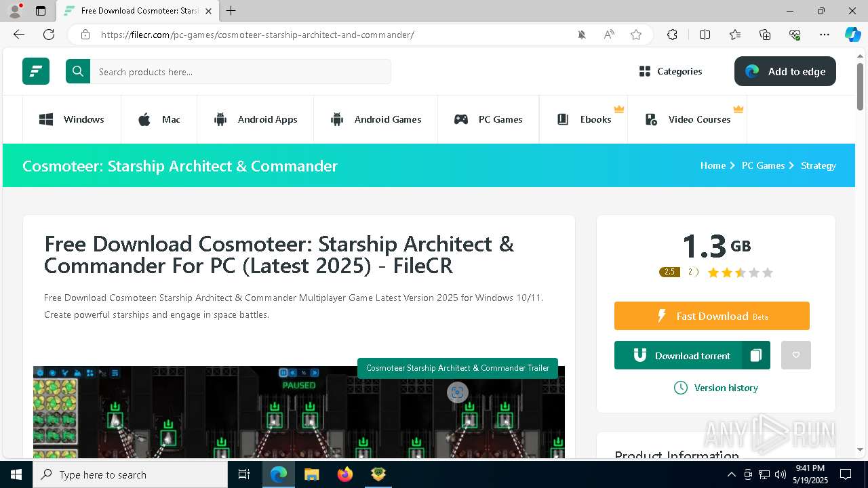Image resolution: width=868 pixels, height=488 pixels.
Task: Open the Mac category tab
Action: 159,119
